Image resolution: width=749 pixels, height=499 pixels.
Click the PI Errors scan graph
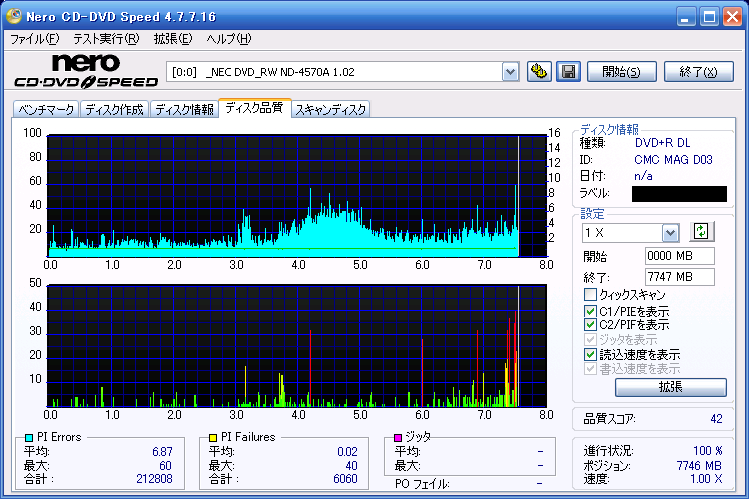[297, 196]
